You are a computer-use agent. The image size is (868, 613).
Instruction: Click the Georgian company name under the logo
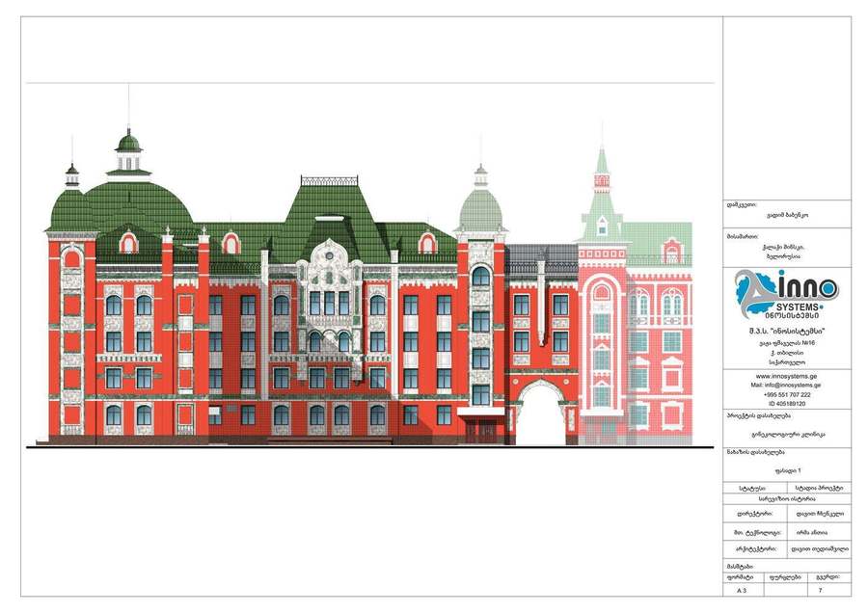click(x=787, y=332)
